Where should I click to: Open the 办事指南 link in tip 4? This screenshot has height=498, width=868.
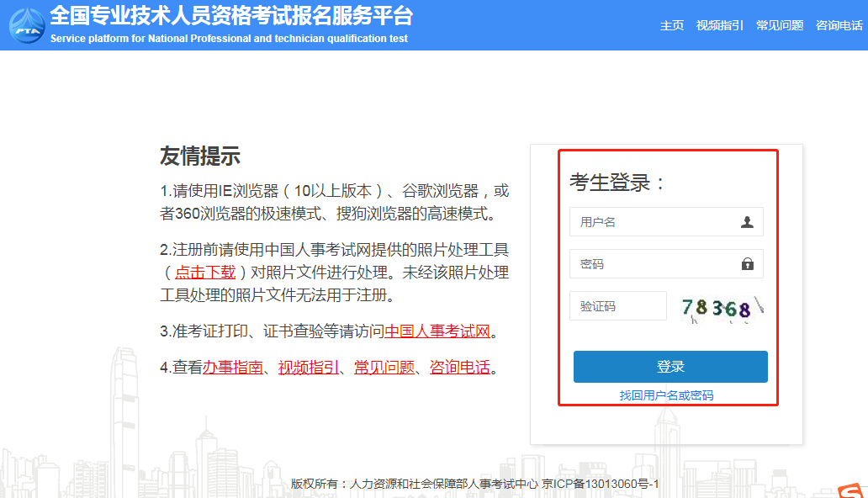tap(232, 368)
